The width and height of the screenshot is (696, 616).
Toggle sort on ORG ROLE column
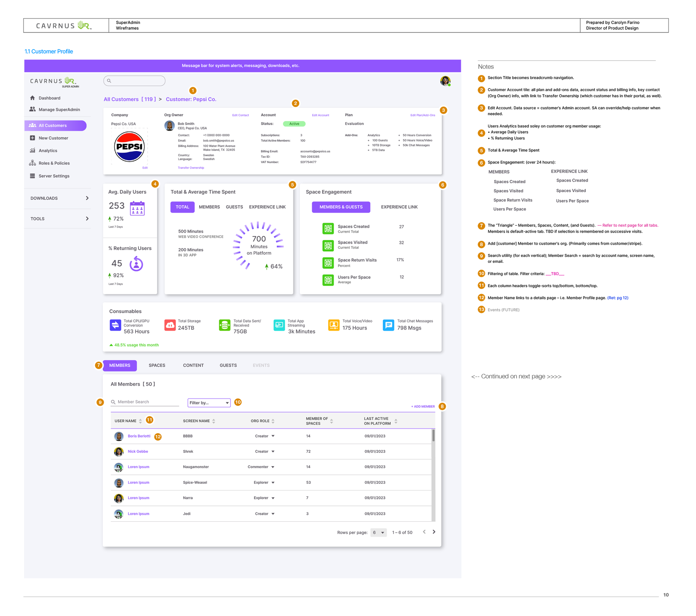tap(273, 421)
